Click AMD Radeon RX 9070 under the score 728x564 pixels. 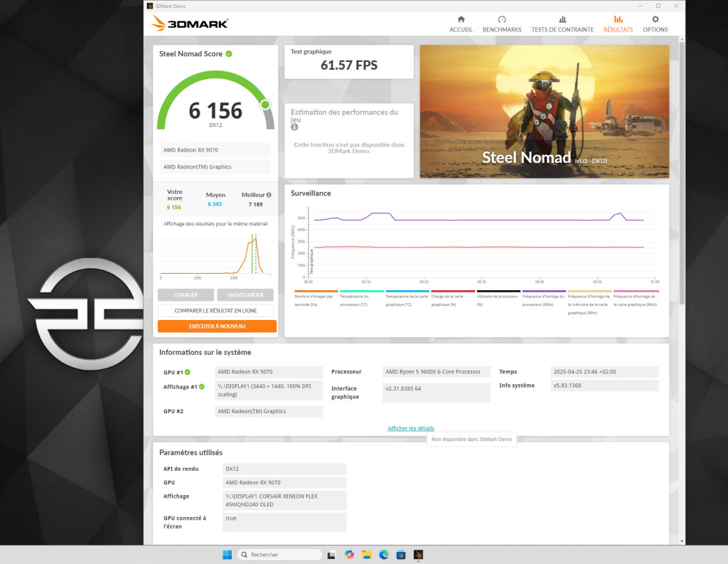pyautogui.click(x=215, y=150)
